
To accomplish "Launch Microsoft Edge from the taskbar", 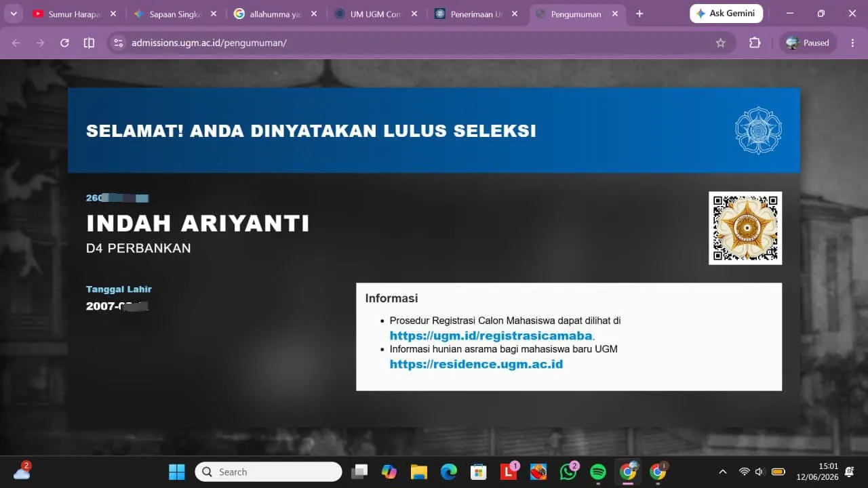I will 449,472.
